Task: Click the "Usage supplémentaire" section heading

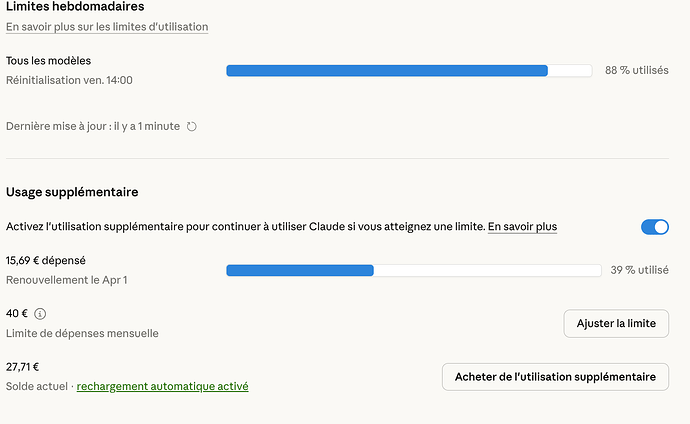Action: (x=72, y=191)
